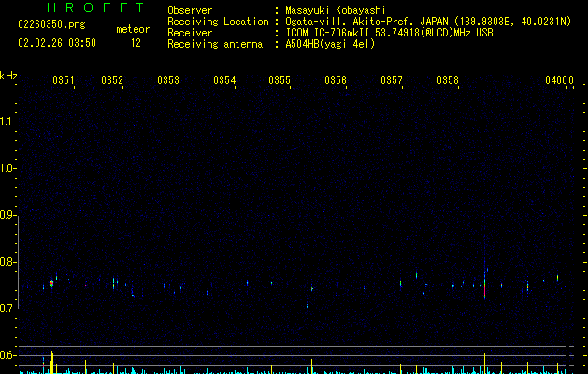Click the 0355 time marker

pos(280,80)
